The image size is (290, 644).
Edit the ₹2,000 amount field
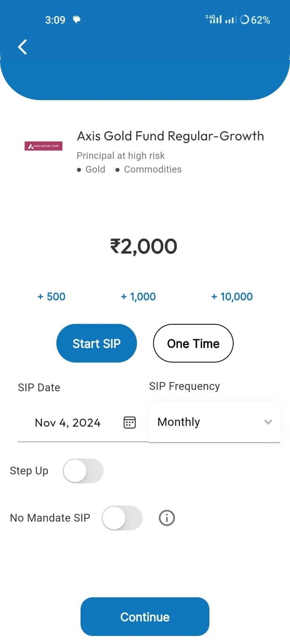coord(144,246)
